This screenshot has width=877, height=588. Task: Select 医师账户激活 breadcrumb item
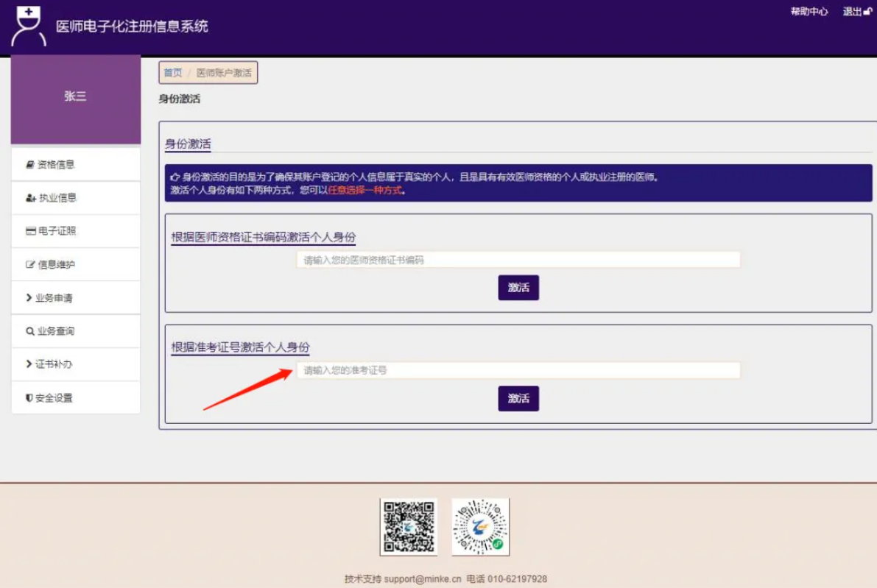(224, 73)
